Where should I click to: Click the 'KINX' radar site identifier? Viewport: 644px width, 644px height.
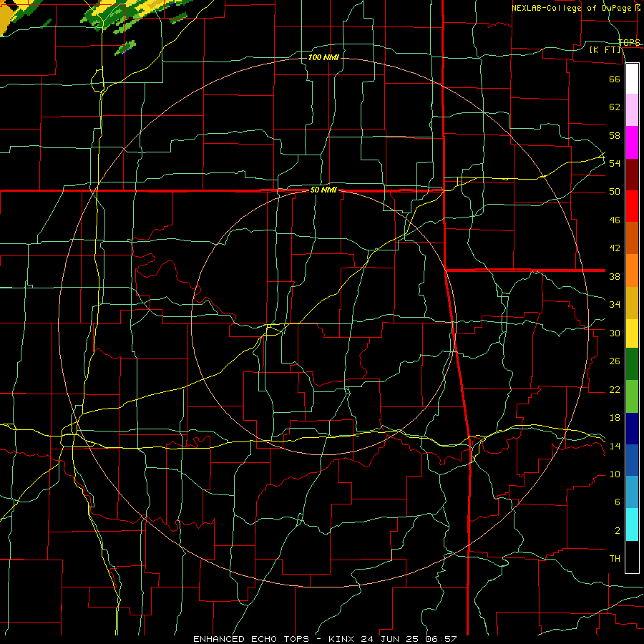click(342, 639)
